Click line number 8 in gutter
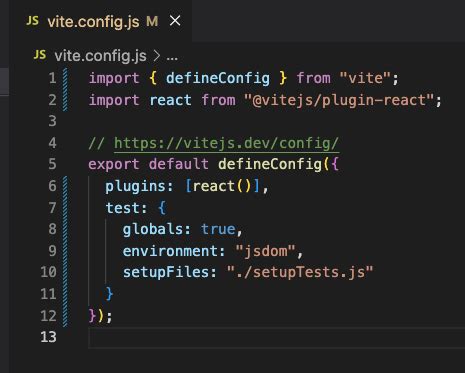Screen dimensions: 465x373 [53, 229]
